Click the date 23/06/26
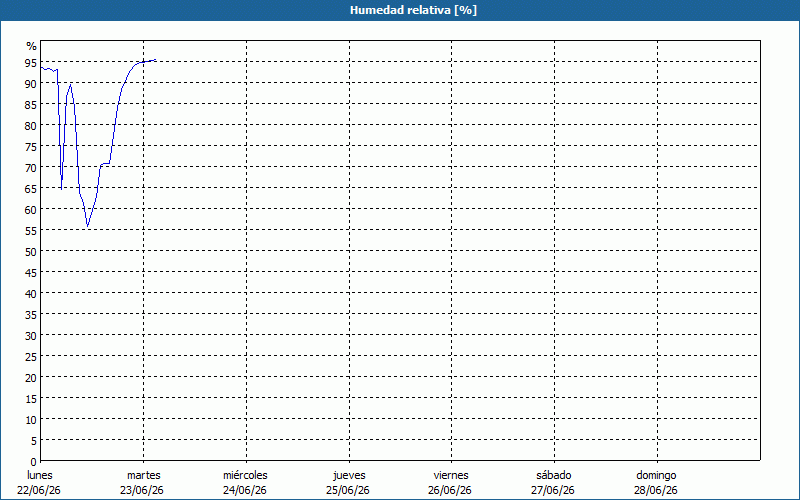Screen dimensions: 800x500 142,490
